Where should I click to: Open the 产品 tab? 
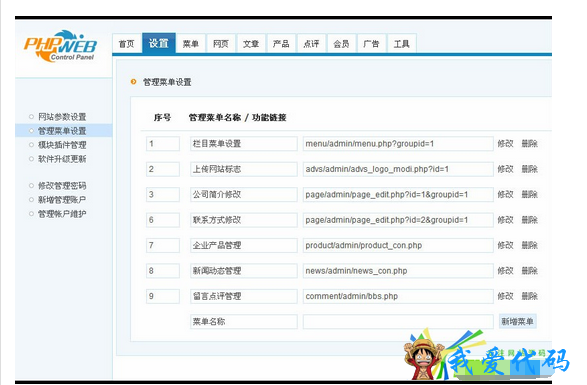(281, 44)
